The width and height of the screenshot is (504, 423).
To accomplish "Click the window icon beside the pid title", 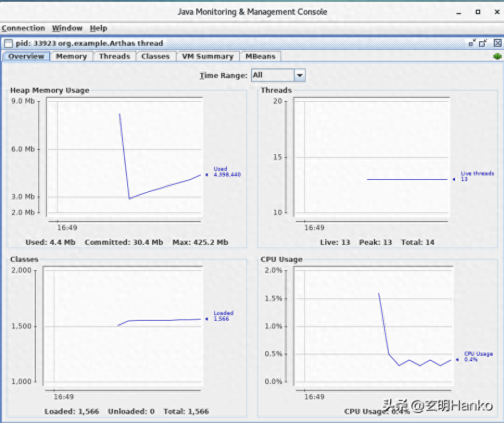I will (x=8, y=43).
